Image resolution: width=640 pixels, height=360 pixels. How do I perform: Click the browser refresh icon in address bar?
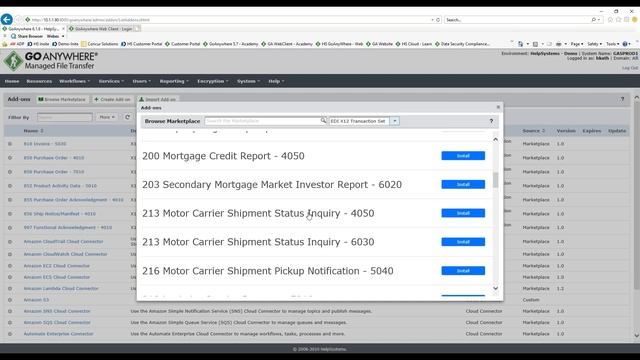coord(438,20)
